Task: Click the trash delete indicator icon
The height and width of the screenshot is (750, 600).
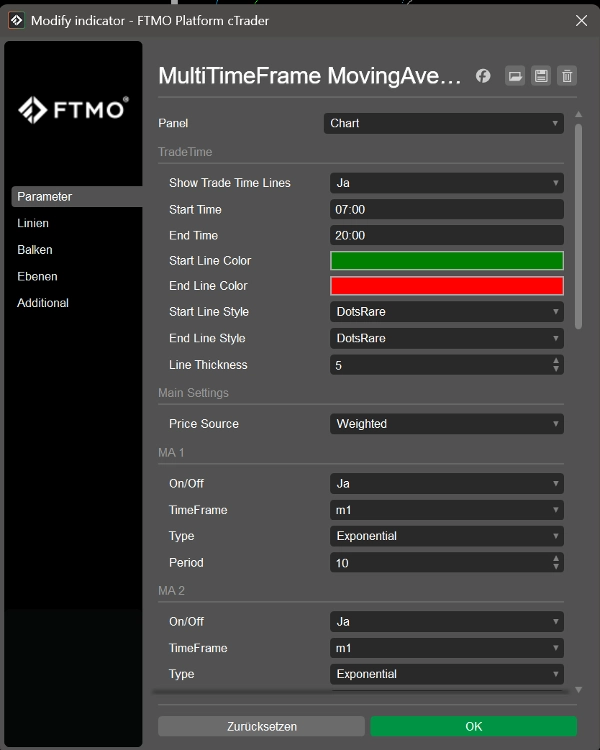Action: (x=567, y=76)
